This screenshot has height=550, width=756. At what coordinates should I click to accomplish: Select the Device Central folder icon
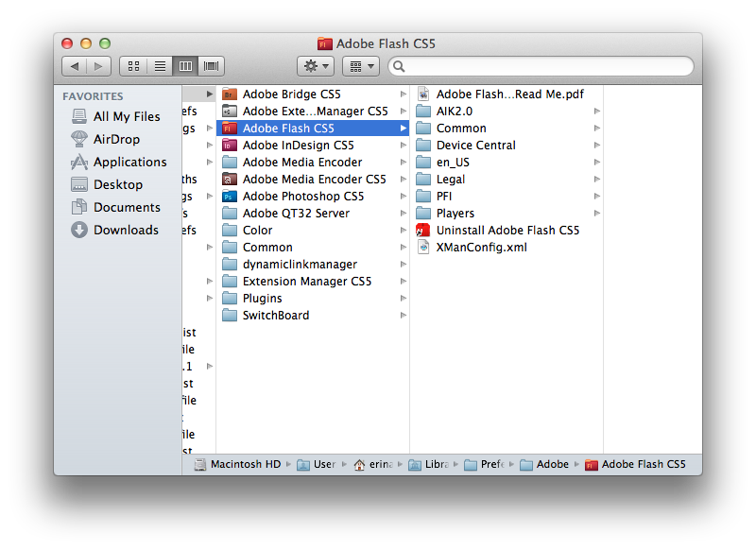click(x=423, y=146)
